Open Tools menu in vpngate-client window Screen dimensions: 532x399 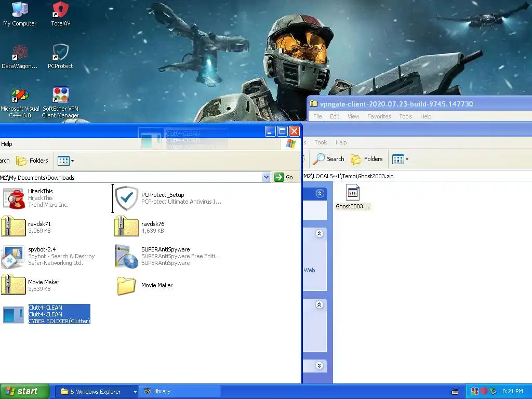405,116
